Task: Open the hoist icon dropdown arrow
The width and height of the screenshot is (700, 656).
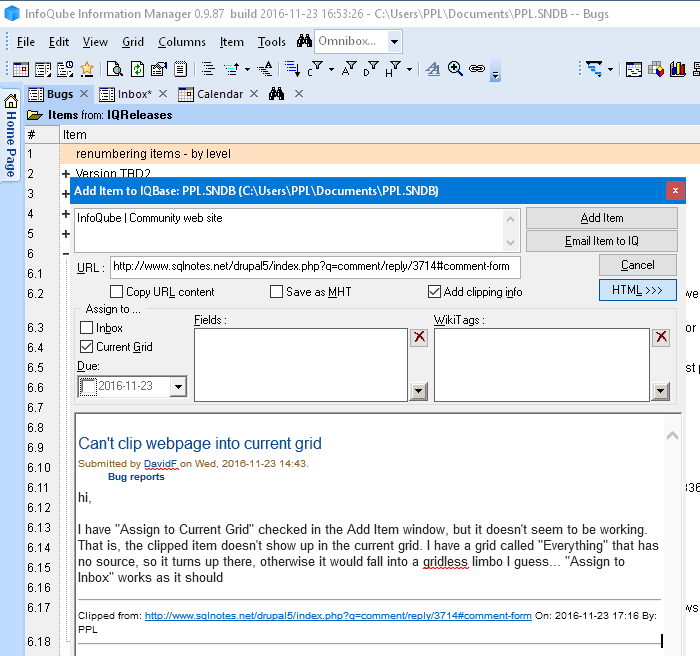Action: (247, 70)
